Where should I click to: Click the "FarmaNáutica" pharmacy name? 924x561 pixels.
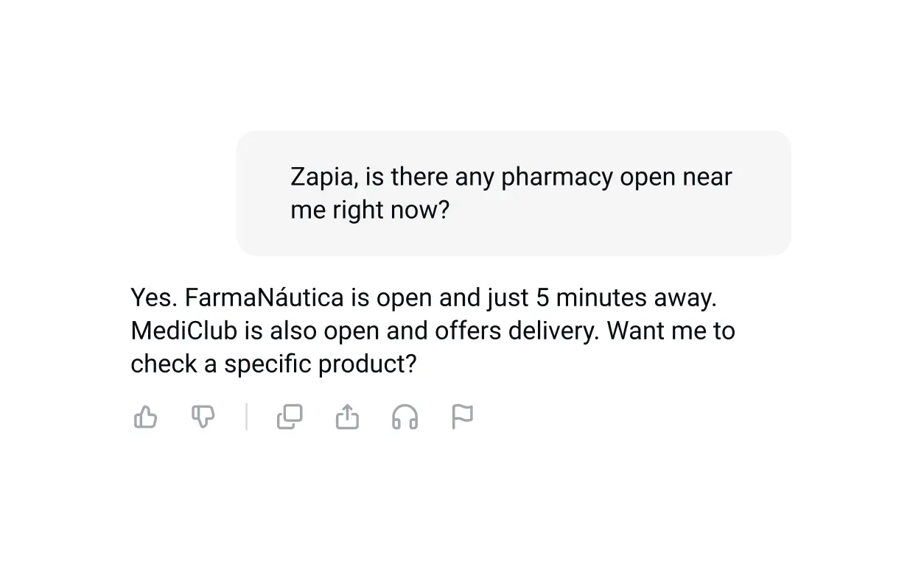tap(264, 298)
